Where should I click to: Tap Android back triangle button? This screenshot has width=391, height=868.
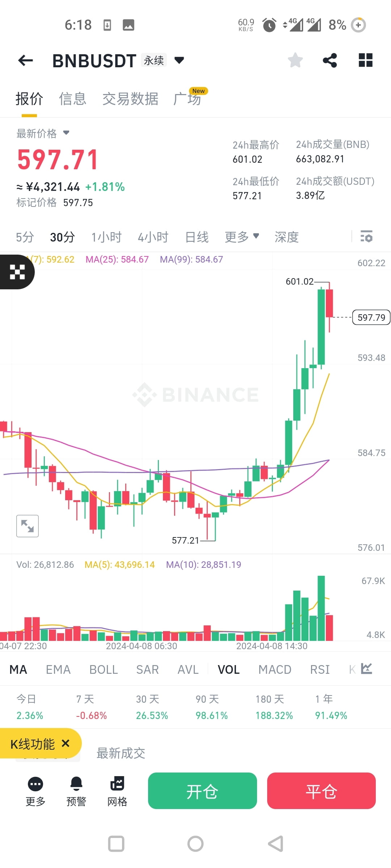[x=276, y=844]
